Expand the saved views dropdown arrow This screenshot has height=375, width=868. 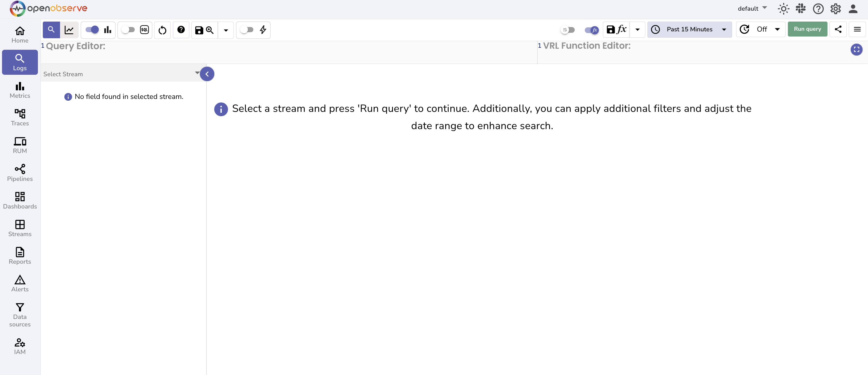pyautogui.click(x=226, y=30)
